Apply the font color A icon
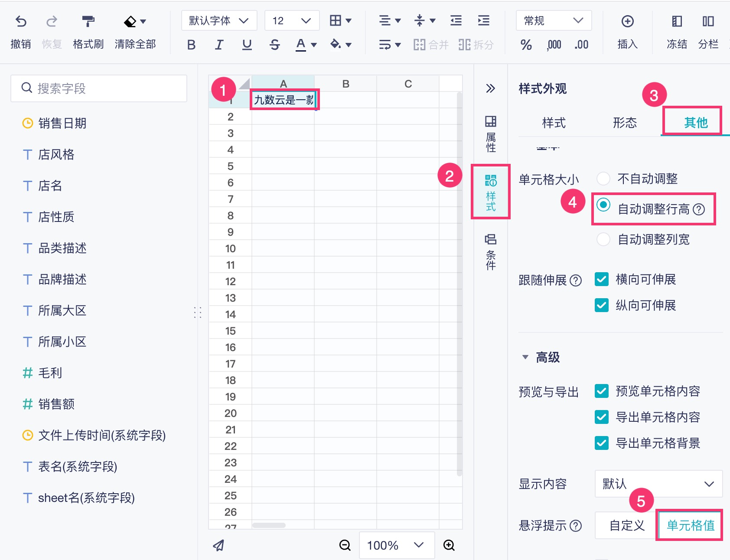Viewport: 730px width, 560px height. click(x=301, y=45)
